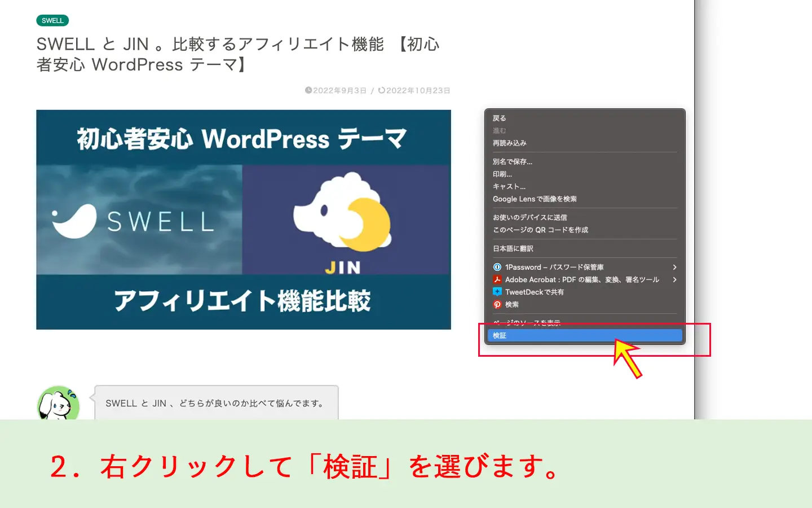This screenshot has height=508, width=812.
Task: Choose 日本語に翻訳 in the context menu
Action: pos(585,249)
